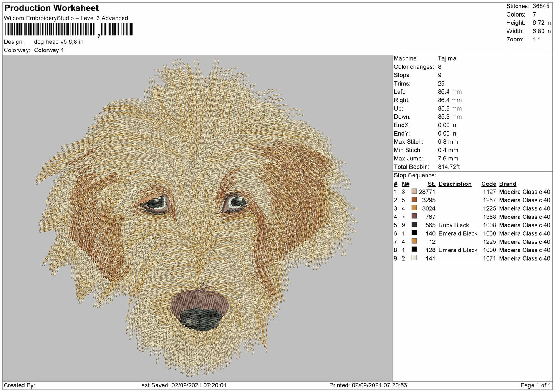
Task: Click the color swatch for code 1358
Action: point(414,216)
